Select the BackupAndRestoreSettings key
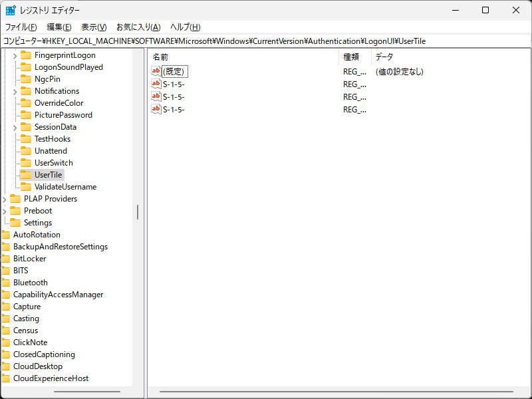 (x=61, y=247)
